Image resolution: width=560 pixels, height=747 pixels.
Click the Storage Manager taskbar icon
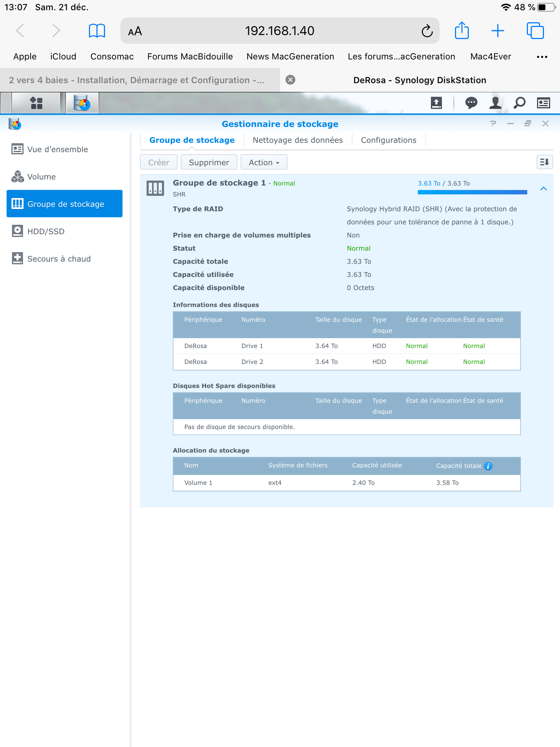(82, 103)
